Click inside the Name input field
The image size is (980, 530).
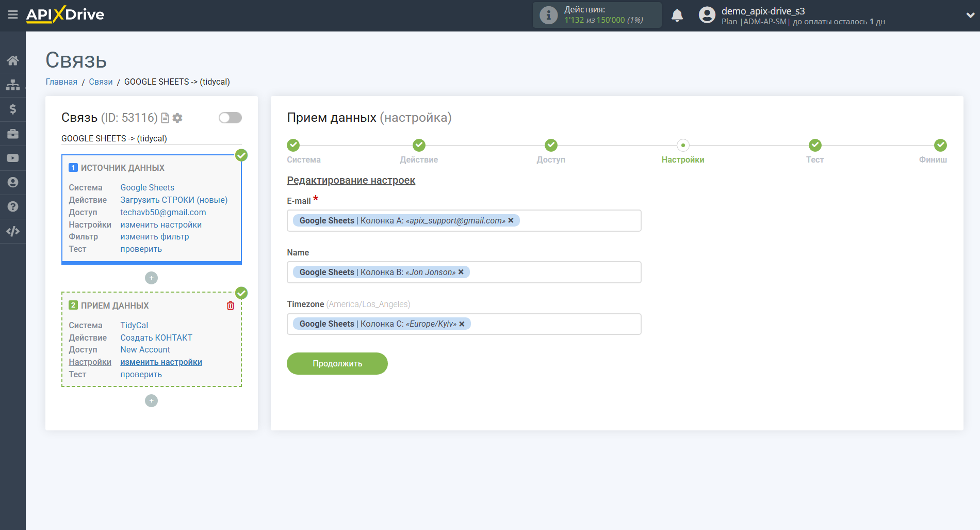coord(552,272)
